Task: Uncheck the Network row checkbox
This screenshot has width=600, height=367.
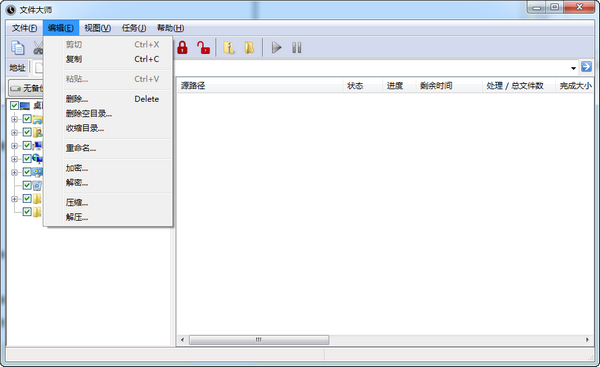Action: tap(27, 159)
